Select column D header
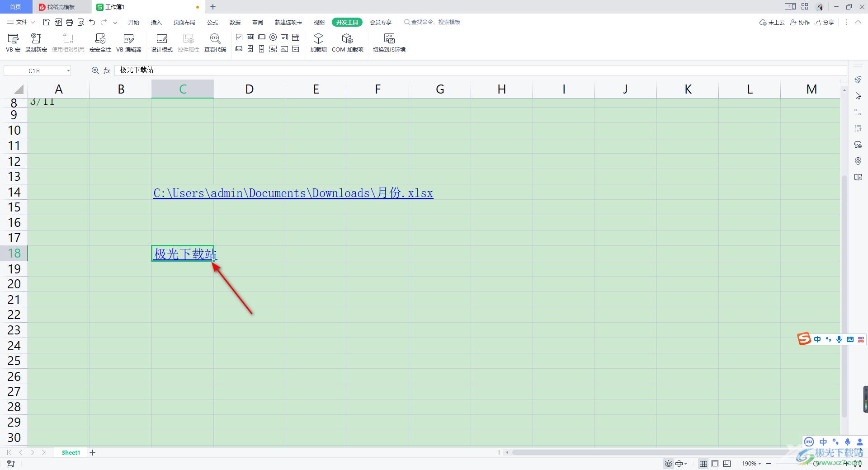Screen dimensions: 868x470 point(249,89)
